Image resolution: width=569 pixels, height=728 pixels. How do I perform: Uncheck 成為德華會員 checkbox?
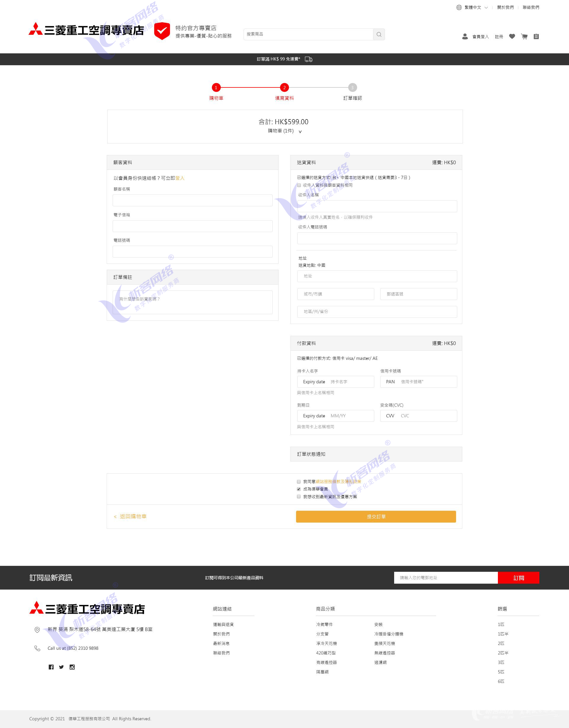(x=299, y=489)
